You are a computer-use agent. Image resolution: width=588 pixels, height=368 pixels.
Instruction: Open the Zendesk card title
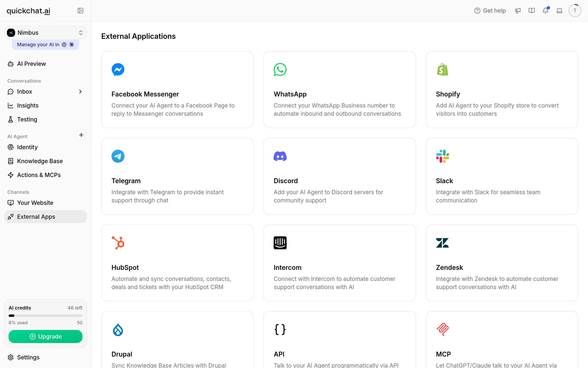[x=449, y=267]
